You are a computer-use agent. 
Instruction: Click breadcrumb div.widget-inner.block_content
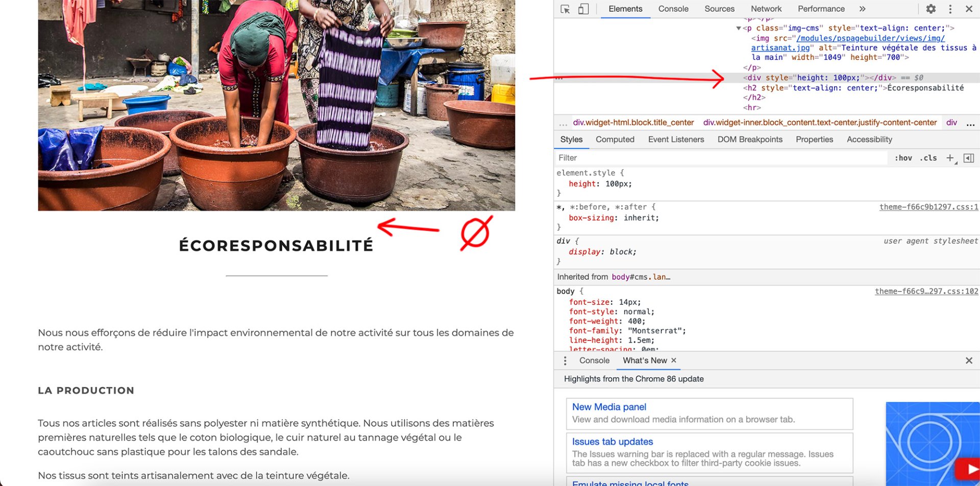pos(820,123)
